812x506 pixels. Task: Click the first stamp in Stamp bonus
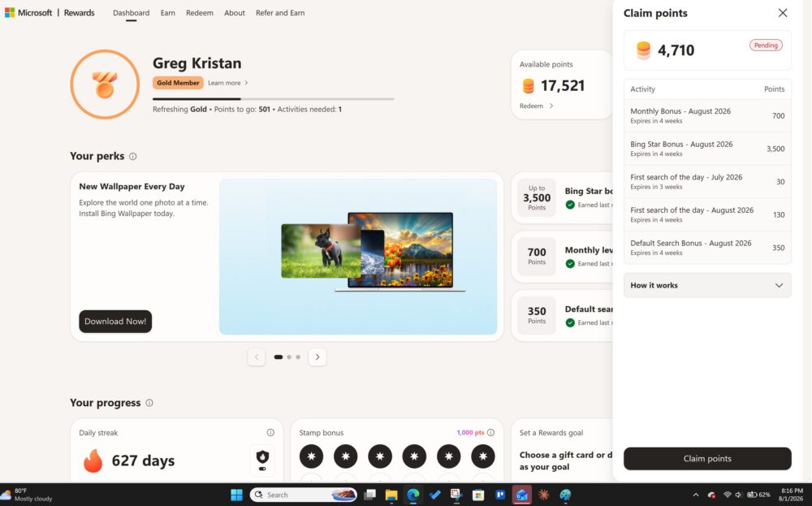click(311, 456)
